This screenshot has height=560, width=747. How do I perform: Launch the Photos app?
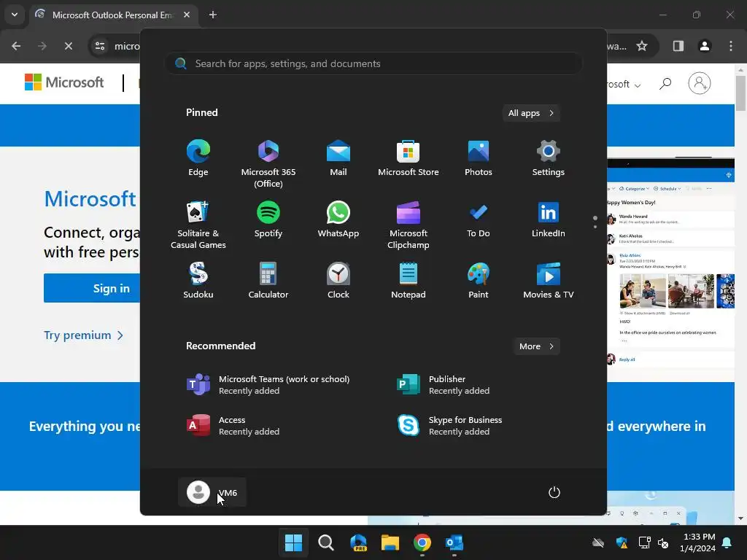pyautogui.click(x=479, y=158)
